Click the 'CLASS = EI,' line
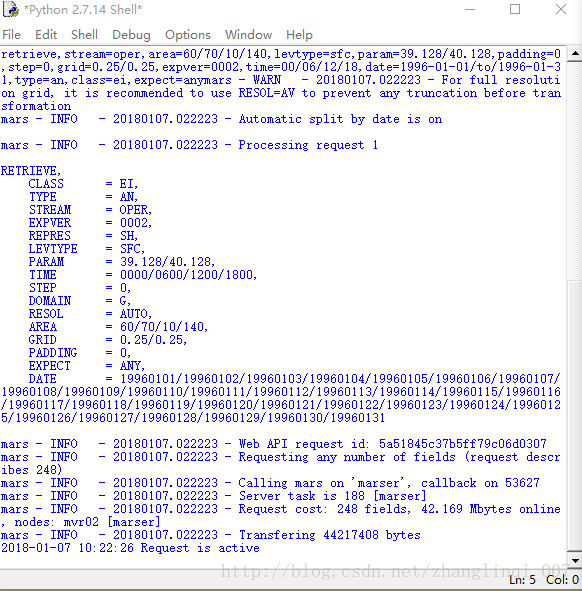The width and height of the screenshot is (582, 591). point(83,184)
